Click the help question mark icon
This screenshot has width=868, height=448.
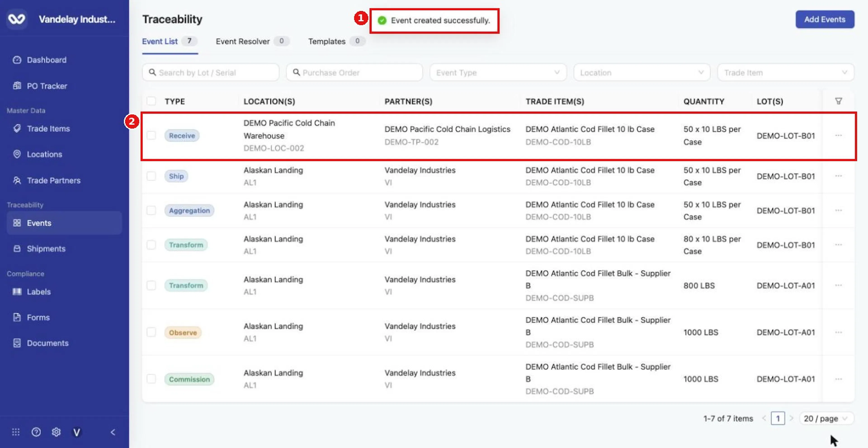click(x=36, y=432)
